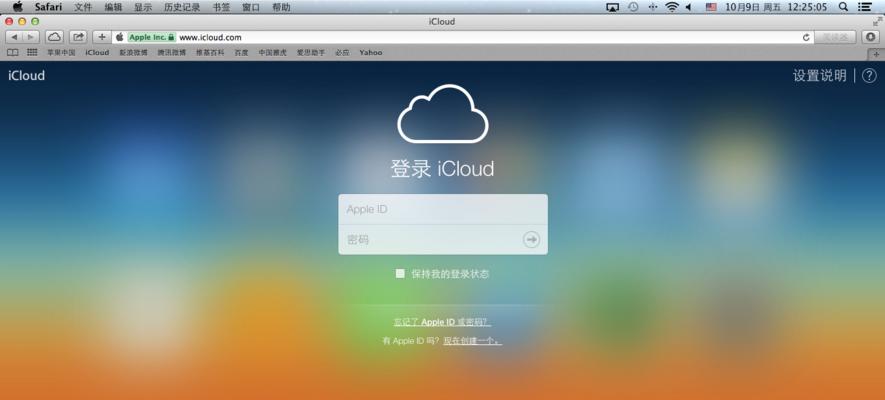Open the 新浪微博 bookmark
The width and height of the screenshot is (885, 400).
133,52
